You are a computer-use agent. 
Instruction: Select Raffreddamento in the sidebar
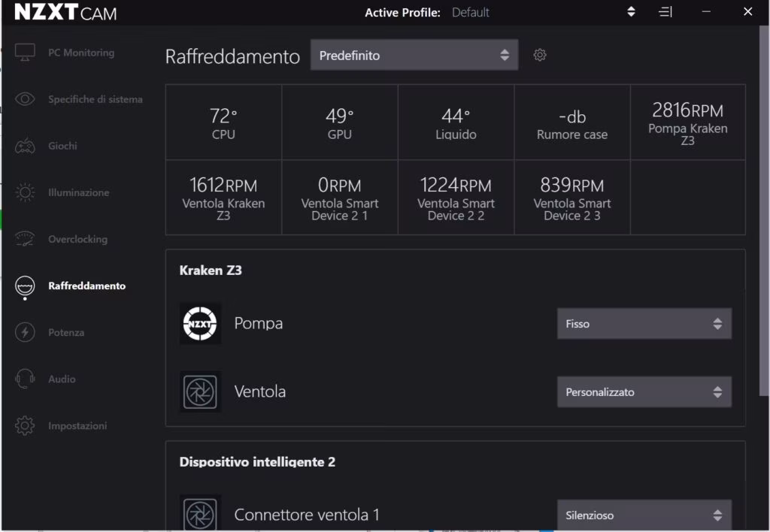87,286
